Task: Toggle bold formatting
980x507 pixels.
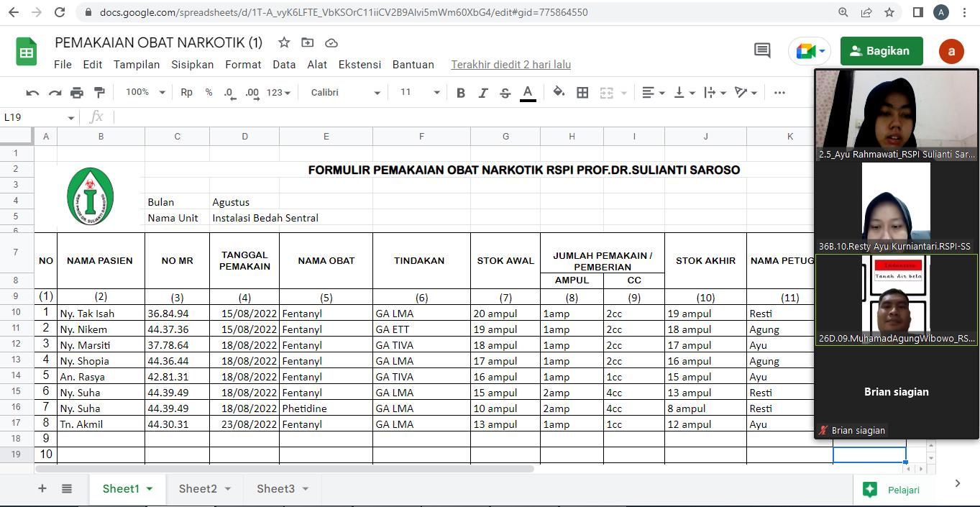Action: point(461,93)
